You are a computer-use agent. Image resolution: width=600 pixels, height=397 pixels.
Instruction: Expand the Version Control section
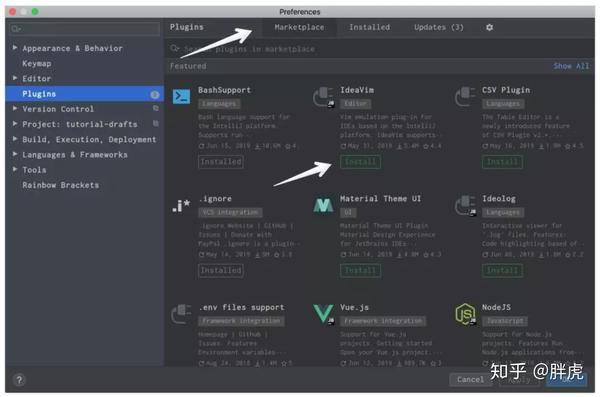click(15, 109)
